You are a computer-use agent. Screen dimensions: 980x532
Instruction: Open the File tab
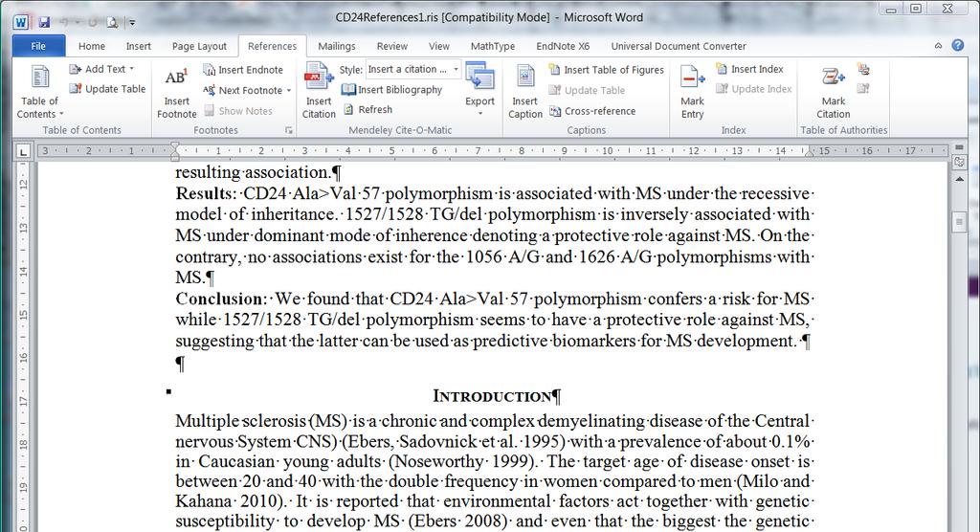point(38,46)
